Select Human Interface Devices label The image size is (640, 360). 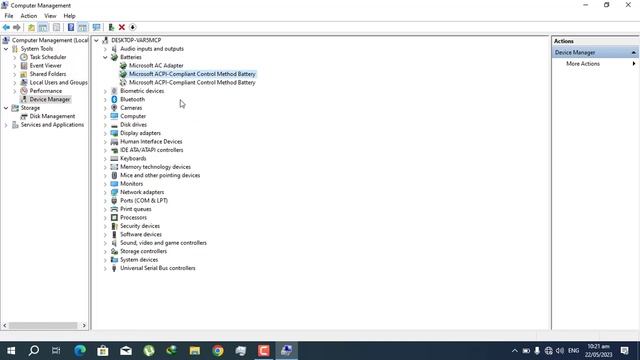[151, 142]
